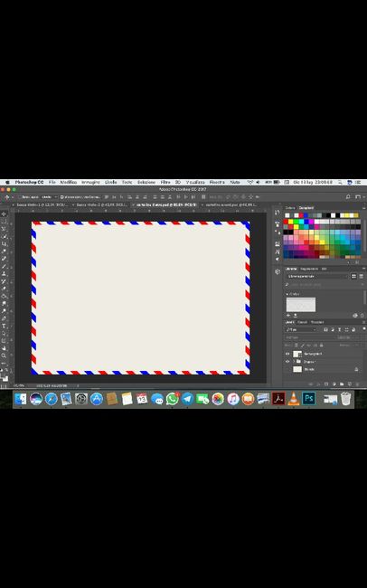Toggle lock all for the layer

(x=321, y=345)
